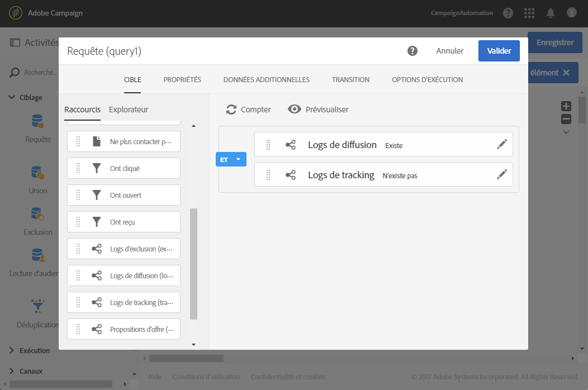Expand the Canaux section

pyautogui.click(x=26, y=371)
